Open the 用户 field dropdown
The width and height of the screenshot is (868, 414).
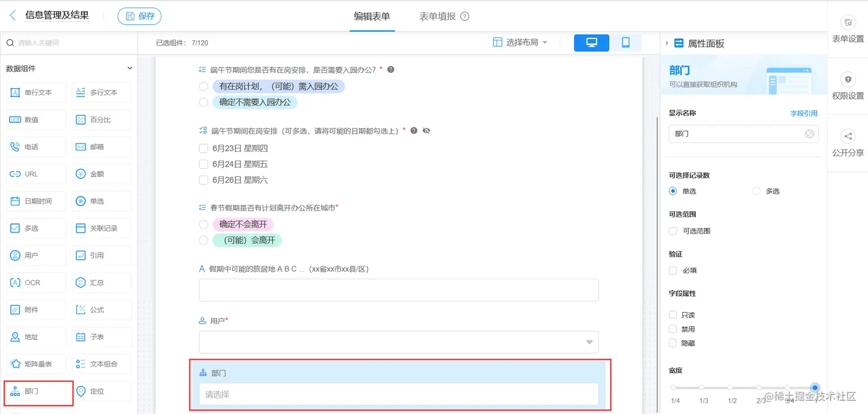[x=589, y=341]
